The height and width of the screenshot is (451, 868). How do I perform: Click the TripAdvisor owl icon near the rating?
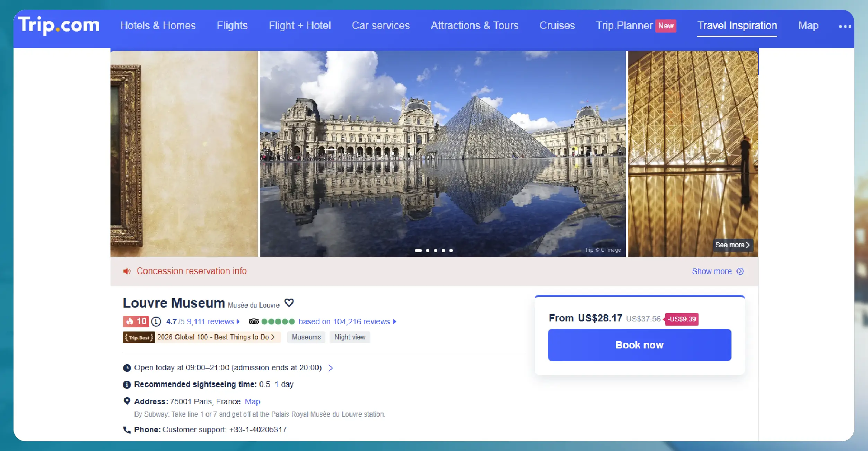point(254,321)
